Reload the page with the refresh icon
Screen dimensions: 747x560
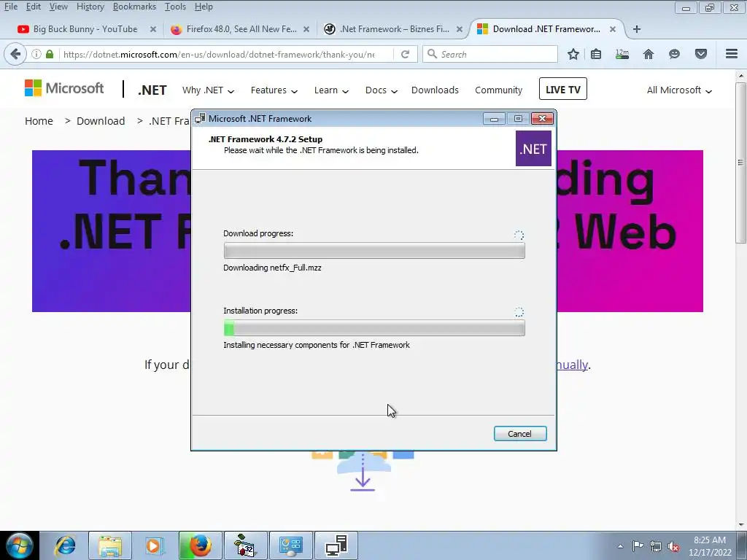405,54
